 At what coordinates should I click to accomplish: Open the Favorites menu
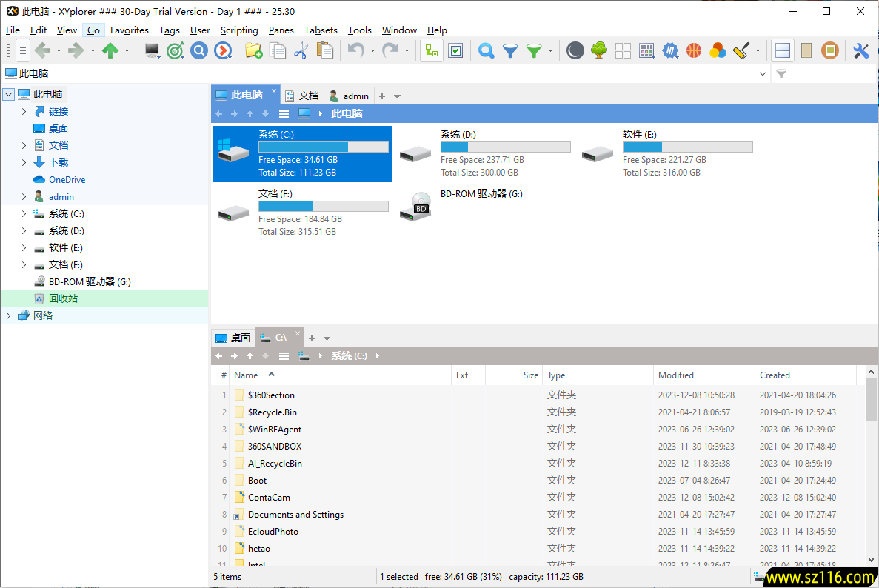coord(130,30)
